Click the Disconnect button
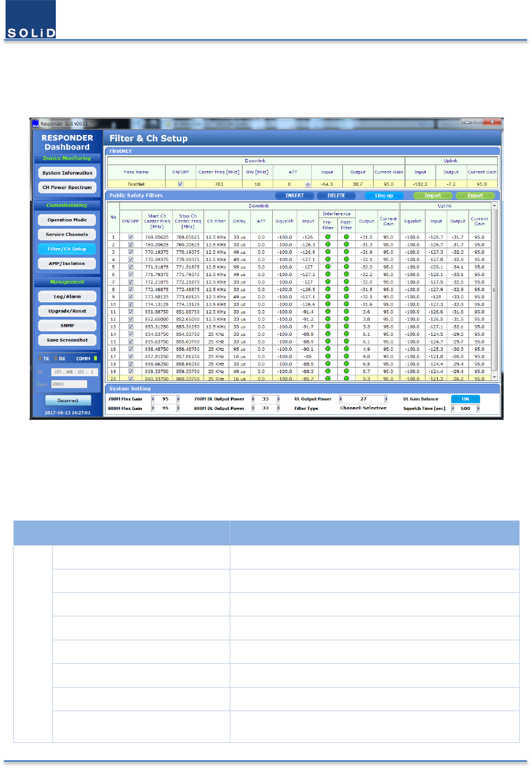 pyautogui.click(x=68, y=400)
